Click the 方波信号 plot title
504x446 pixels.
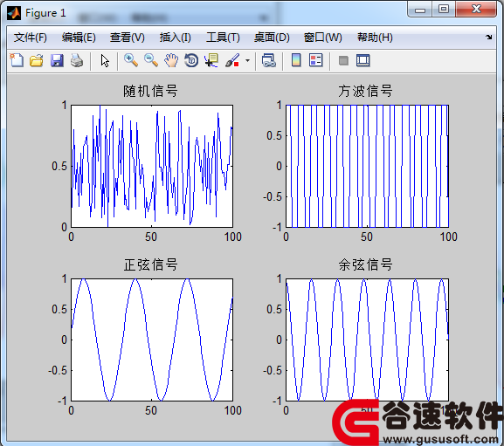pyautogui.click(x=365, y=91)
